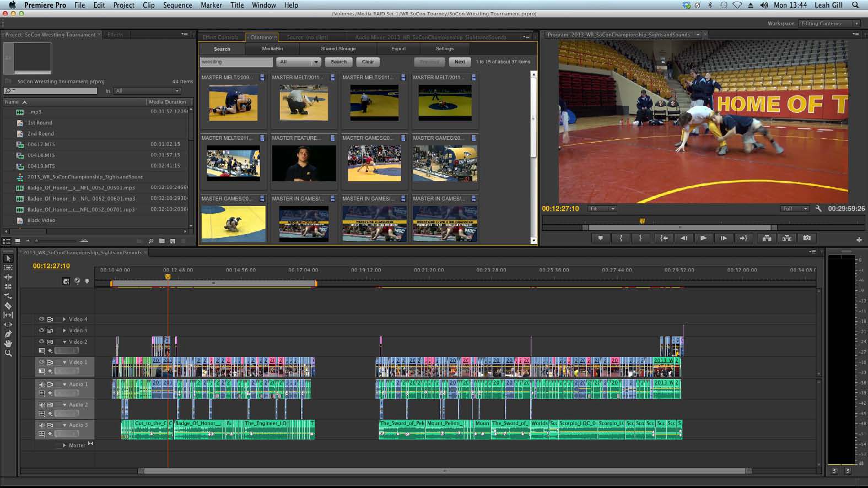Choose the Zoom tool magnifier icon
This screenshot has width=868, height=488.
(x=8, y=353)
